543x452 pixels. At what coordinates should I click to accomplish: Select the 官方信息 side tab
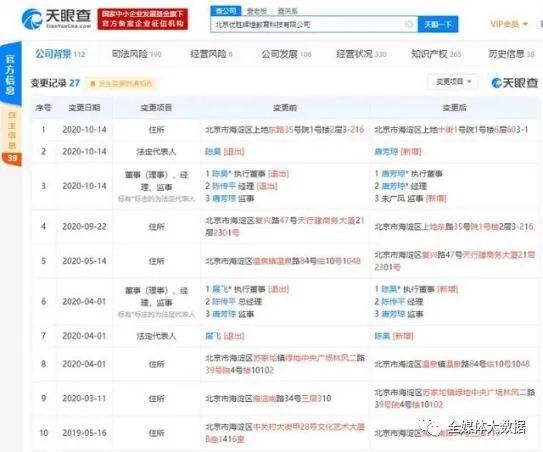(10, 73)
